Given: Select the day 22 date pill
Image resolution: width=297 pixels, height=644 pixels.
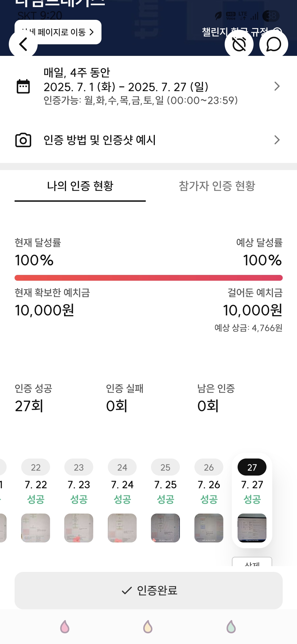Looking at the screenshot, I should click(x=36, y=467).
